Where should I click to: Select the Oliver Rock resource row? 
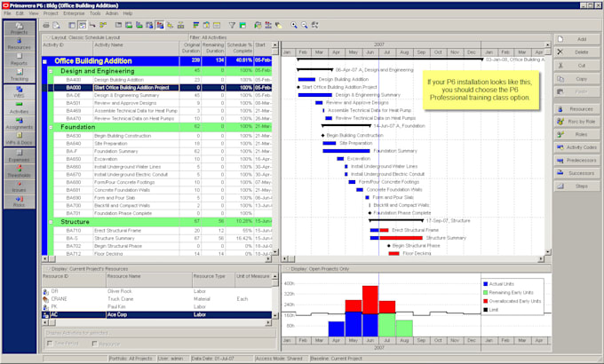coord(157,291)
